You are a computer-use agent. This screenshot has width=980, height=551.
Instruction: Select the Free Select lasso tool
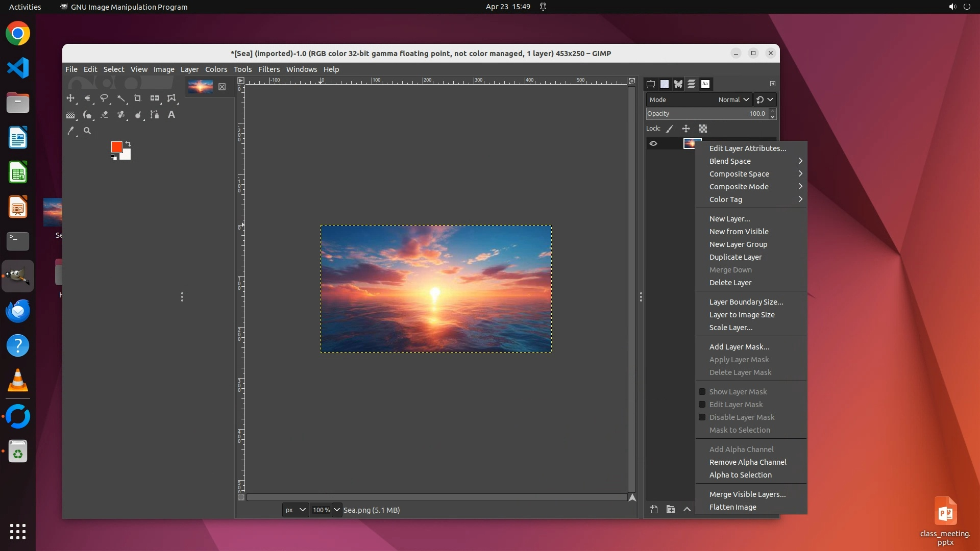[x=104, y=98]
